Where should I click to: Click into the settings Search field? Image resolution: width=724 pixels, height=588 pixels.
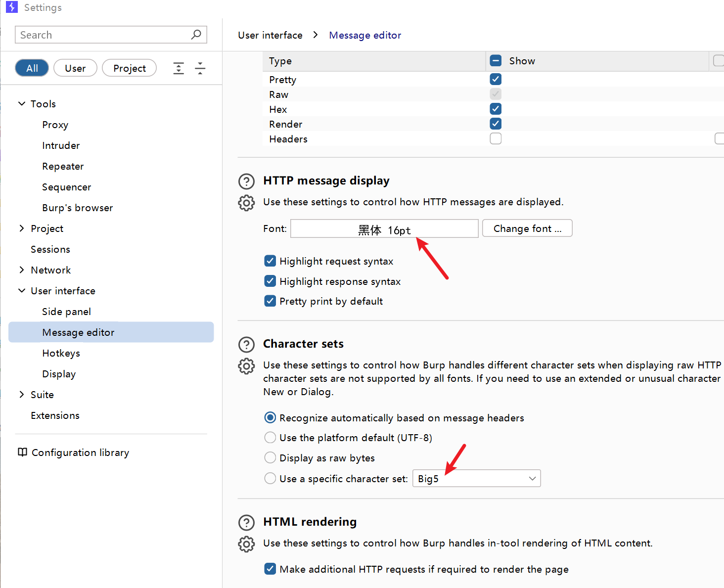click(111, 35)
